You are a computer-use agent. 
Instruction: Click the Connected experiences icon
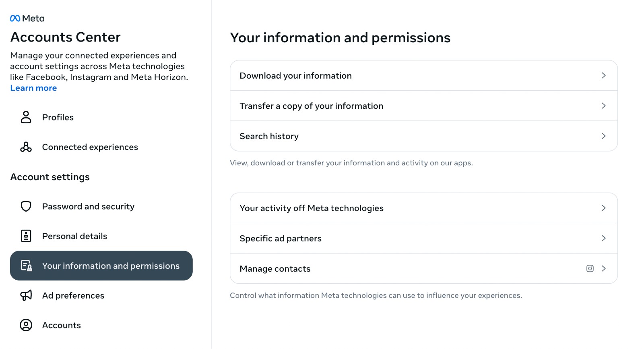coord(26,147)
